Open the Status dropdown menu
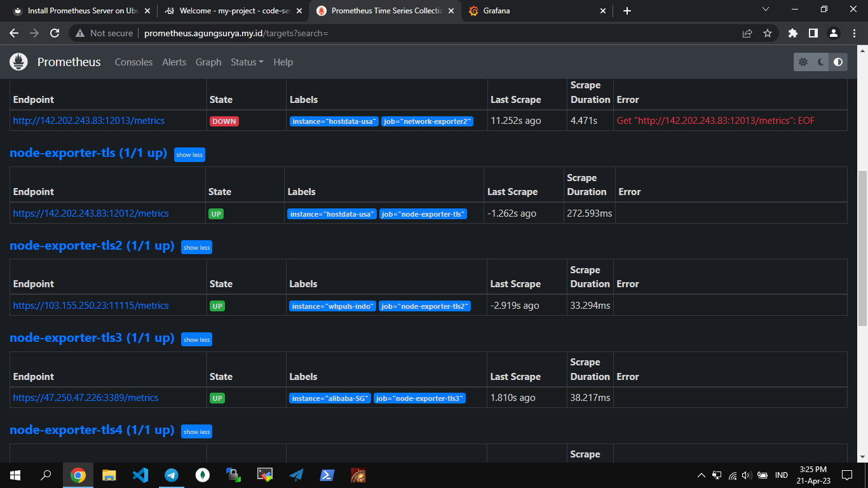868x488 pixels. pos(247,62)
